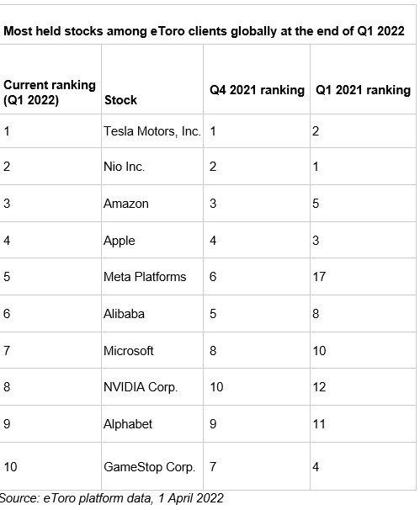
Task: Select Alphabet's Q1 2021 ranking value 11
Action: click(319, 424)
